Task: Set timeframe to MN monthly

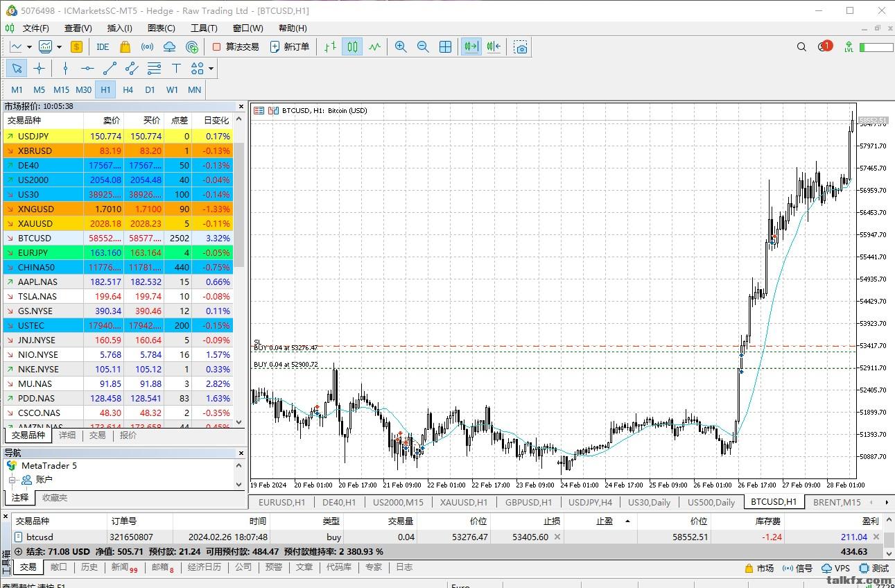Action: click(x=194, y=89)
